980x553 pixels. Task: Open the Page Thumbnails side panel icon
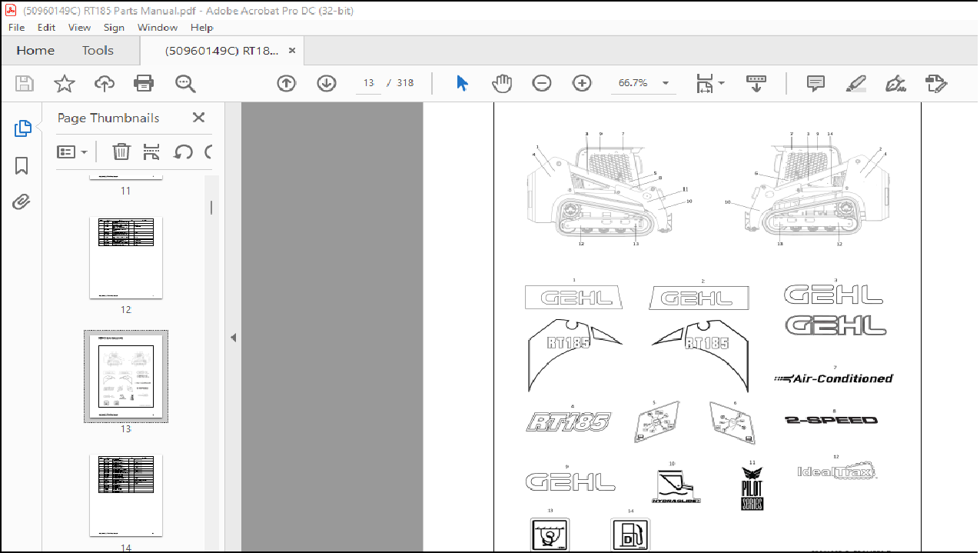[x=22, y=128]
